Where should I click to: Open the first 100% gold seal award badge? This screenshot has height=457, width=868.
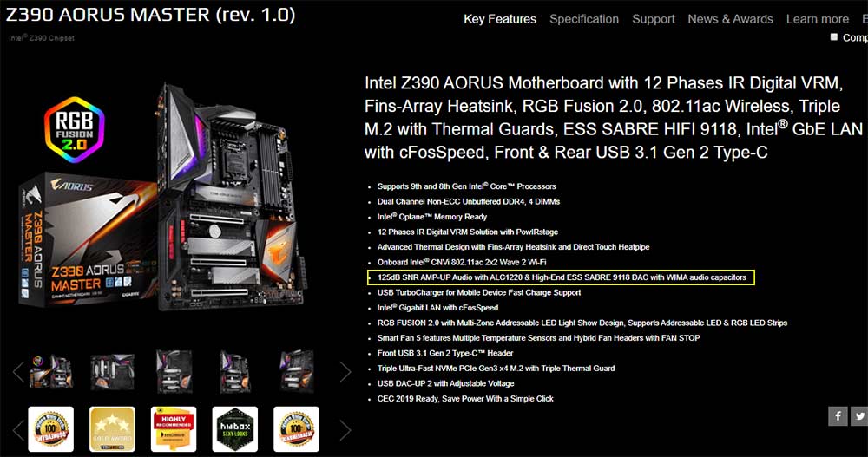(x=50, y=429)
